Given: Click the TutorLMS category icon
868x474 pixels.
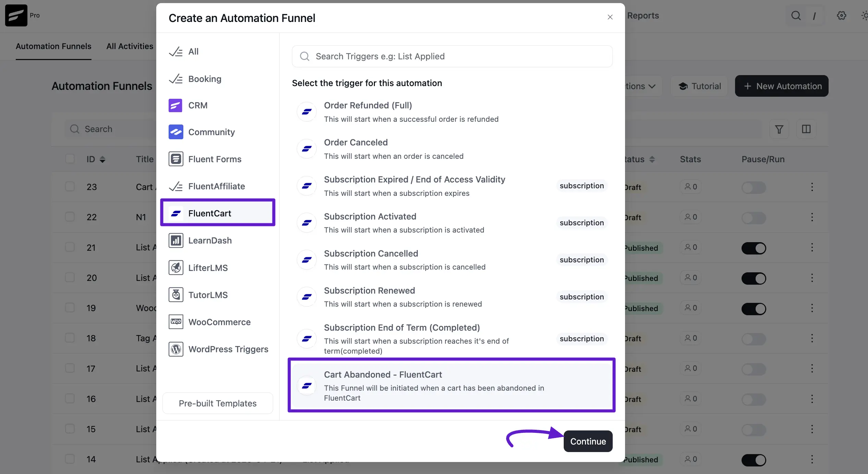Looking at the screenshot, I should click(x=176, y=295).
